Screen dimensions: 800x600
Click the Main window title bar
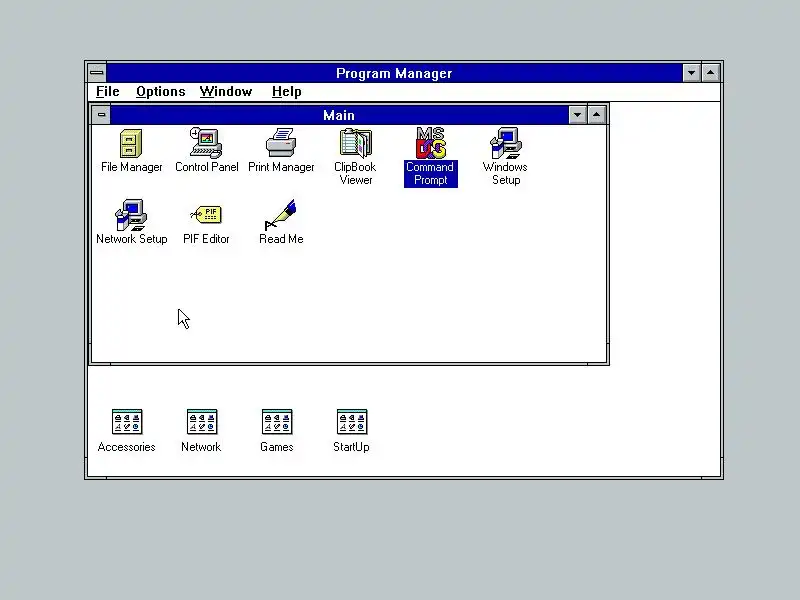339,115
